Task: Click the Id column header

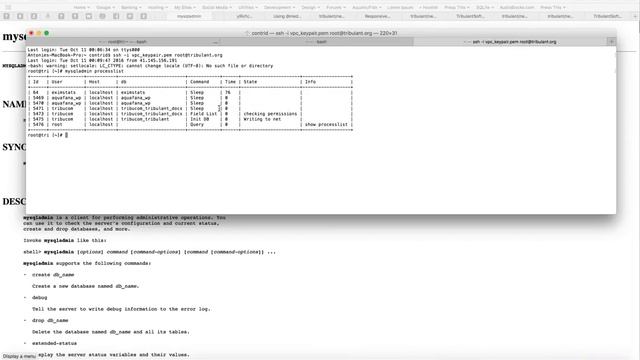Action: point(36,82)
